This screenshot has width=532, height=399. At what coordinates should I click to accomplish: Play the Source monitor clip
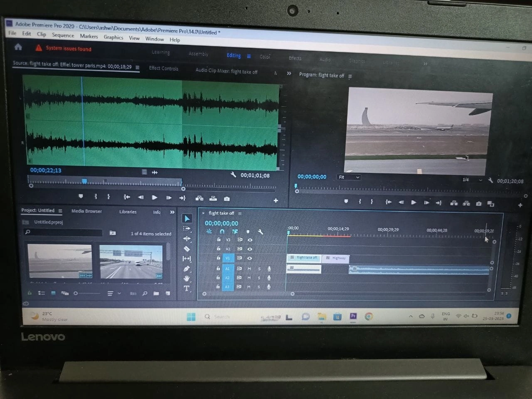pyautogui.click(x=155, y=197)
